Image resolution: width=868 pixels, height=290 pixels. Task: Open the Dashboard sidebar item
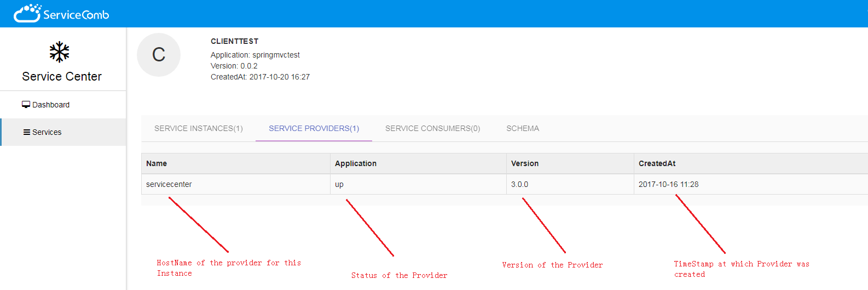pos(51,105)
